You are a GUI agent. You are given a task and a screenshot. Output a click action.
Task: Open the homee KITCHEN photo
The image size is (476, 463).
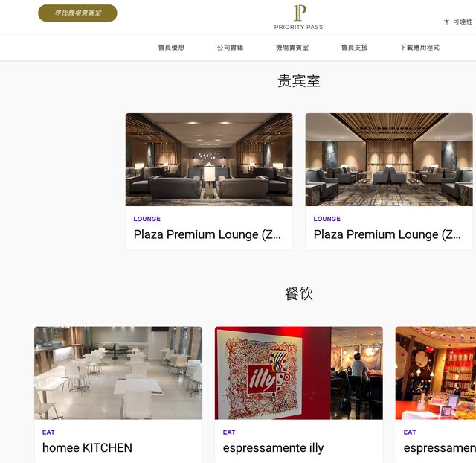point(118,373)
